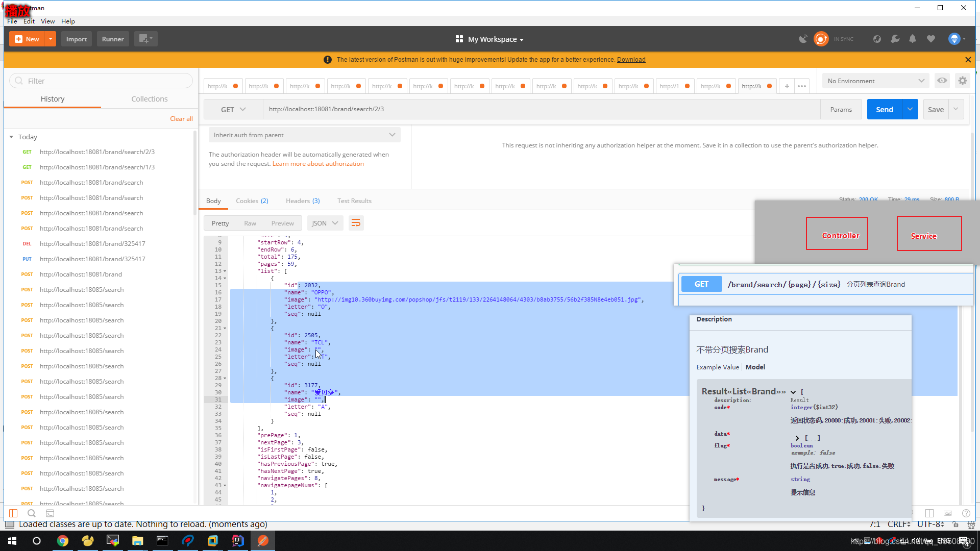The width and height of the screenshot is (980, 551).
Task: Select the Headers (3) tab
Action: (302, 201)
